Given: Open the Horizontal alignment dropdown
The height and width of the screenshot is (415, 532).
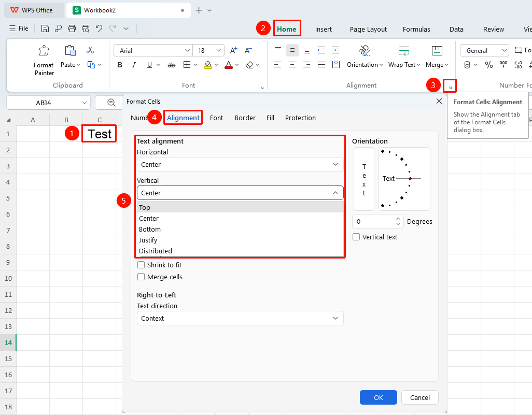Looking at the screenshot, I should click(240, 164).
